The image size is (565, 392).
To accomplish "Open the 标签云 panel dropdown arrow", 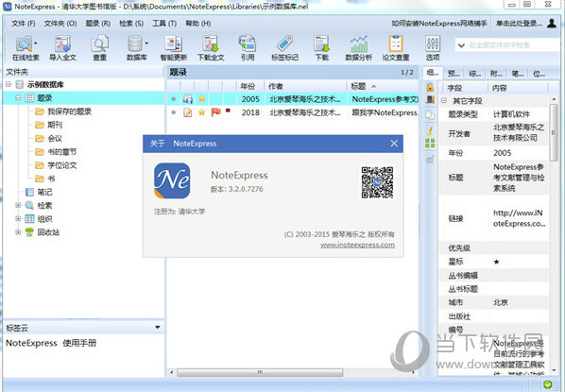I will coord(158,327).
